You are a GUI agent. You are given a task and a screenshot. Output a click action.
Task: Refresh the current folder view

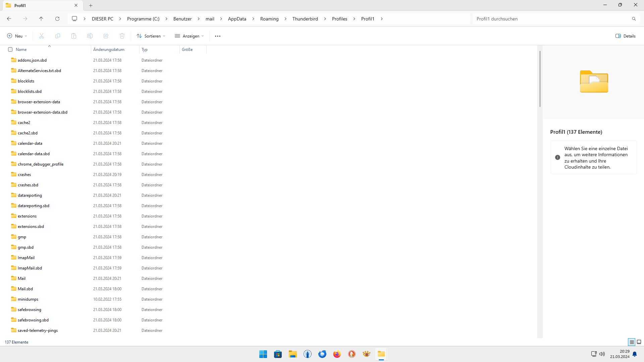(x=57, y=19)
